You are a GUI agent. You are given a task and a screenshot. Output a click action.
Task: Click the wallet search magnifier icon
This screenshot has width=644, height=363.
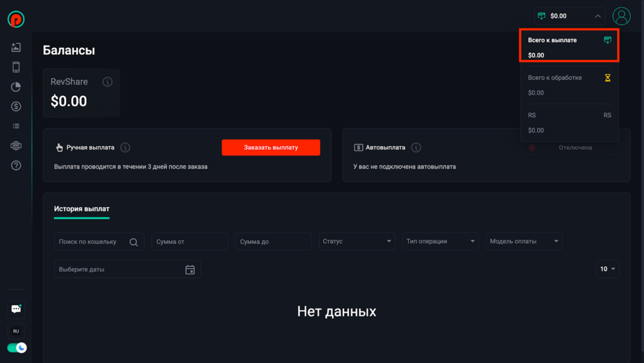point(133,242)
